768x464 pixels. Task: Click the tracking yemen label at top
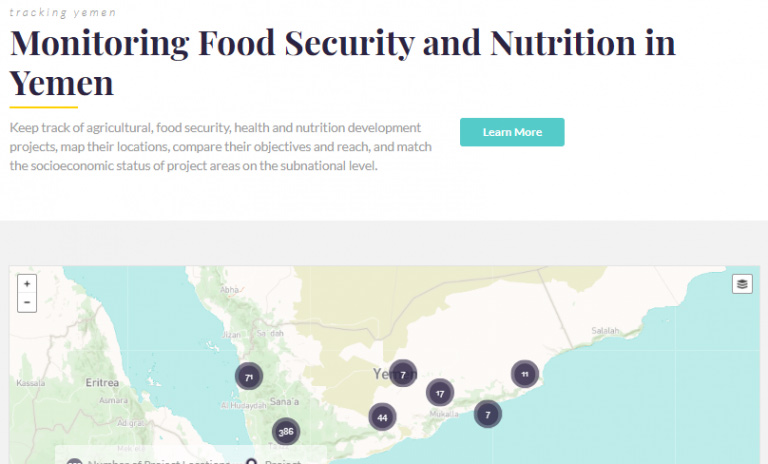[x=63, y=12]
